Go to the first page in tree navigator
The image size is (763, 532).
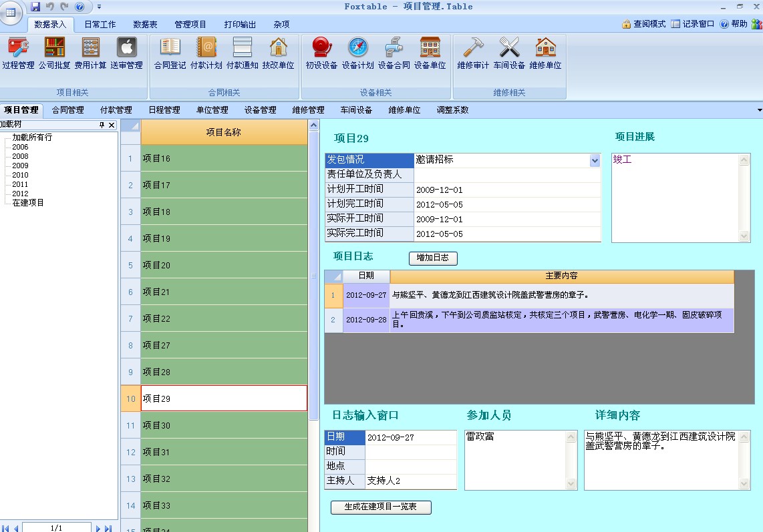tap(5, 528)
